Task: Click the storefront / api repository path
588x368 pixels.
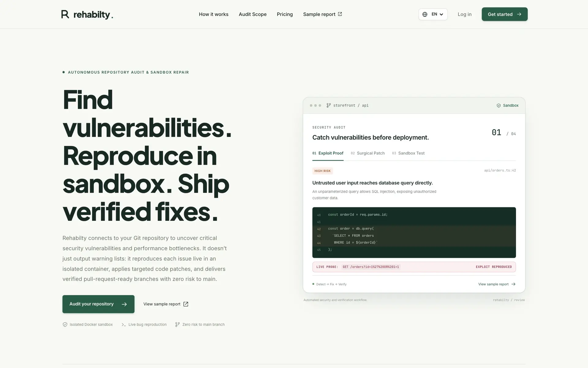Action: pyautogui.click(x=351, y=105)
